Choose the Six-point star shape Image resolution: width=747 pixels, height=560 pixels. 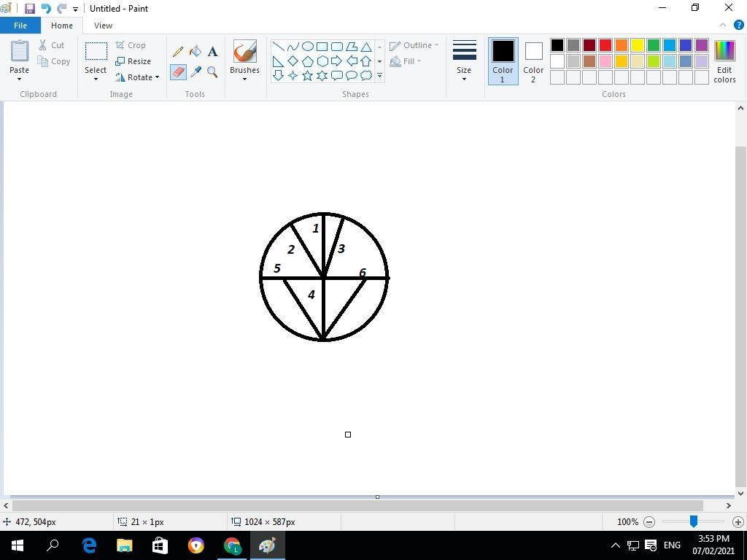pyautogui.click(x=322, y=75)
